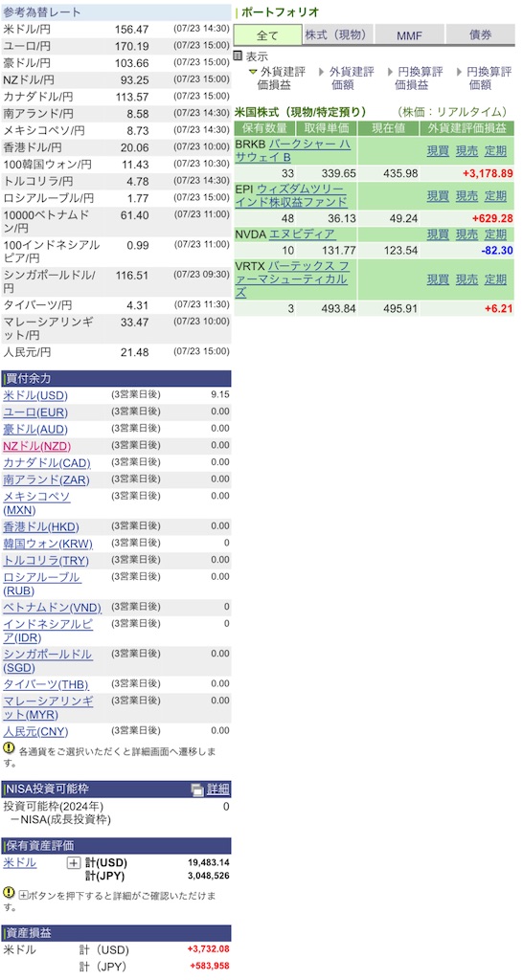Switch to 株式（現物）tab
This screenshot has height=980, width=523.
coord(338,35)
